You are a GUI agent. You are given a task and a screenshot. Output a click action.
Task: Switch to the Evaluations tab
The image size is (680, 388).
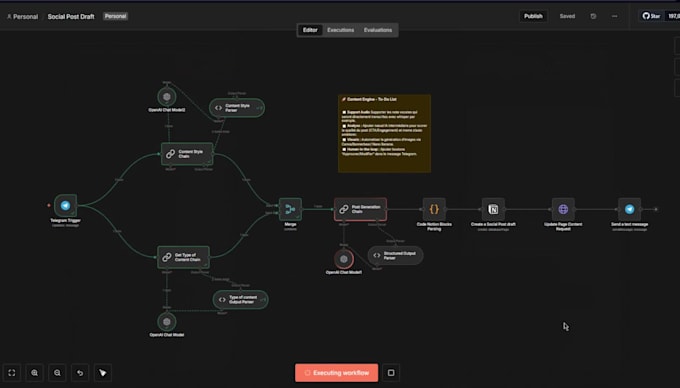378,30
